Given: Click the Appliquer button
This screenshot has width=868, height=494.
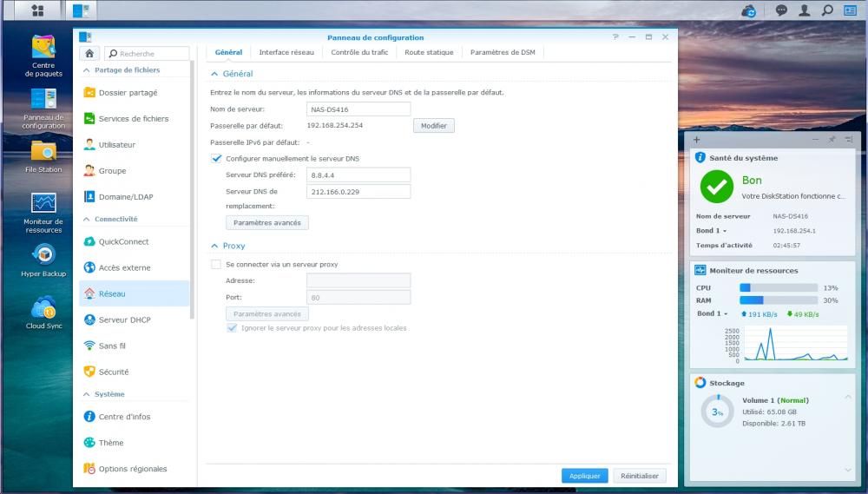Looking at the screenshot, I should pyautogui.click(x=584, y=476).
